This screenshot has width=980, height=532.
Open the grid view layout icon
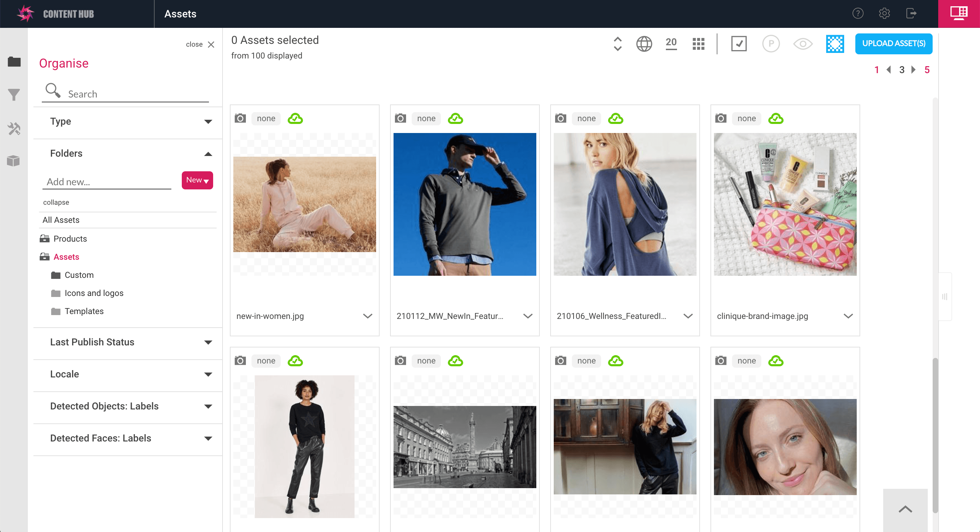[x=698, y=44]
